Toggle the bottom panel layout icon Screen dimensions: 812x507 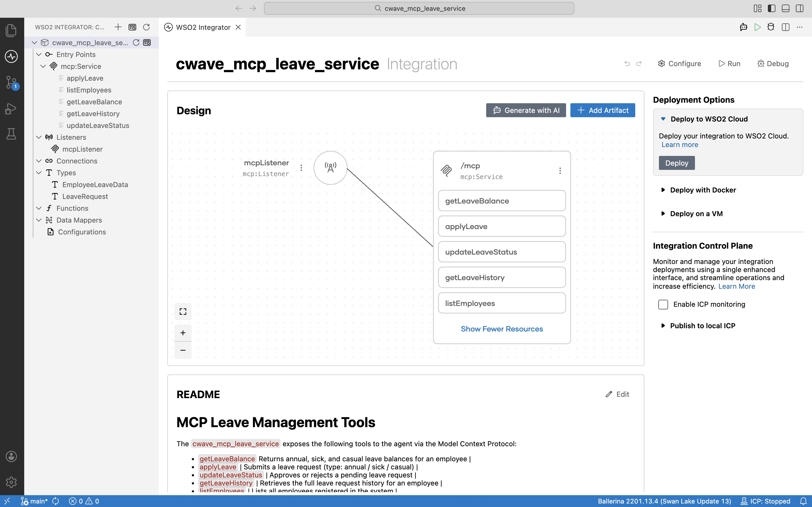click(x=785, y=8)
